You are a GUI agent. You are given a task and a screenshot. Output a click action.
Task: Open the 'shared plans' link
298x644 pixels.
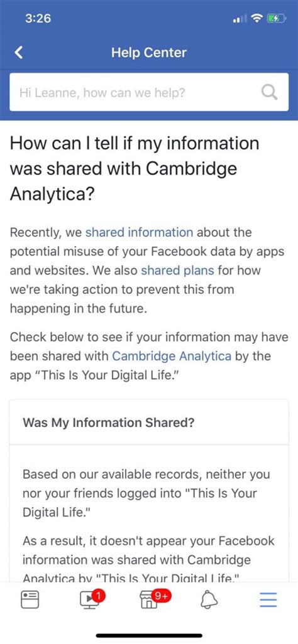177,271
